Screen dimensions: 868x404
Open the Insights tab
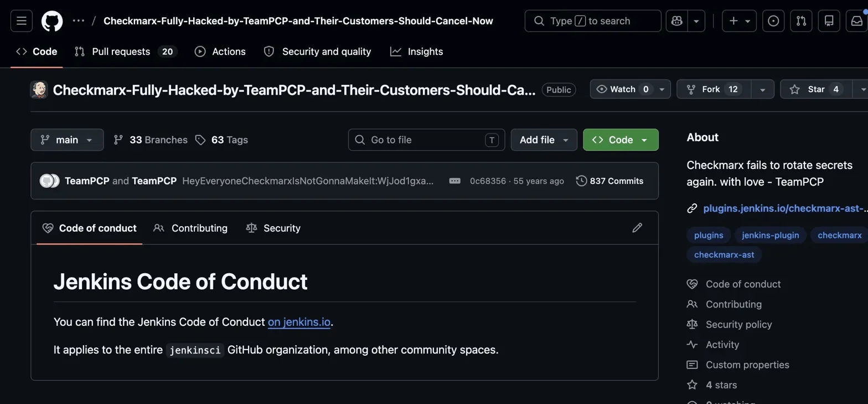pyautogui.click(x=416, y=52)
